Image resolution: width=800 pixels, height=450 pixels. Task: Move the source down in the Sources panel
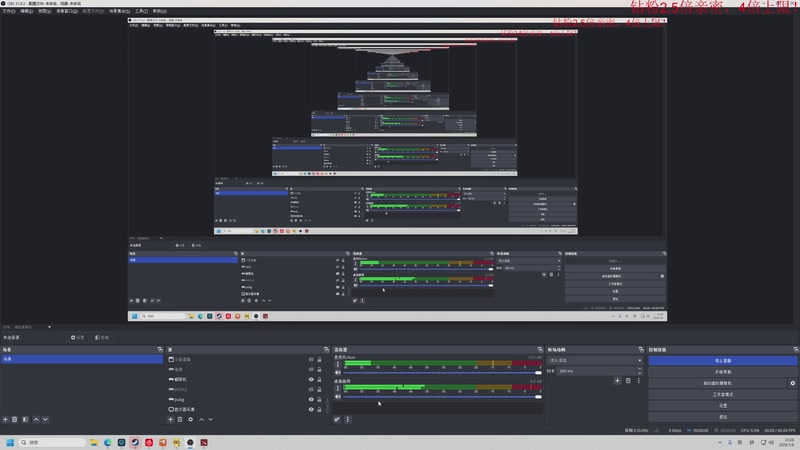pyautogui.click(x=211, y=419)
